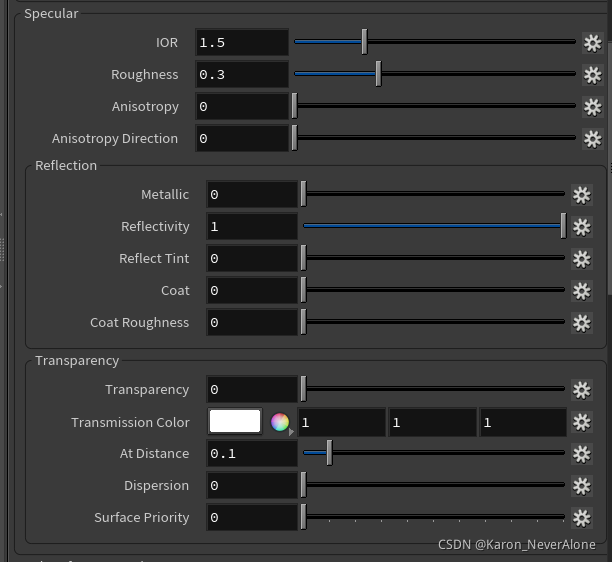The image size is (612, 562).
Task: Click the At Distance value field
Action: pyautogui.click(x=252, y=454)
